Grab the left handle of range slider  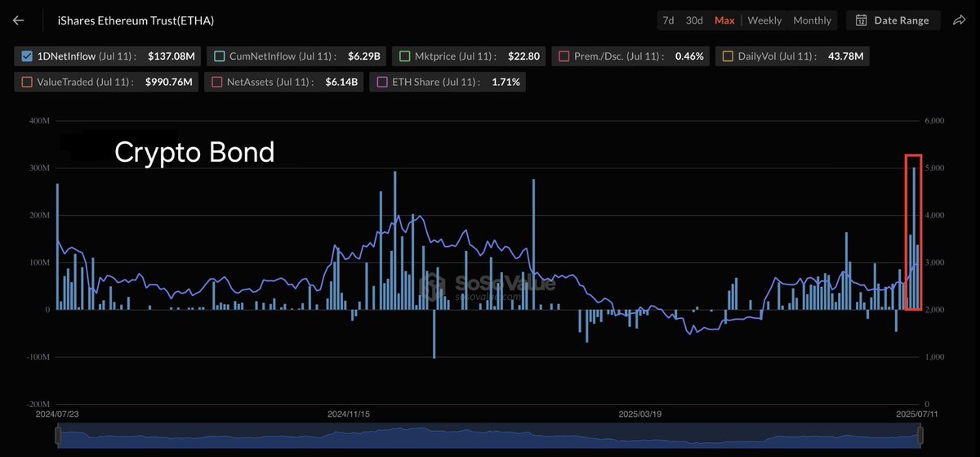point(57,437)
